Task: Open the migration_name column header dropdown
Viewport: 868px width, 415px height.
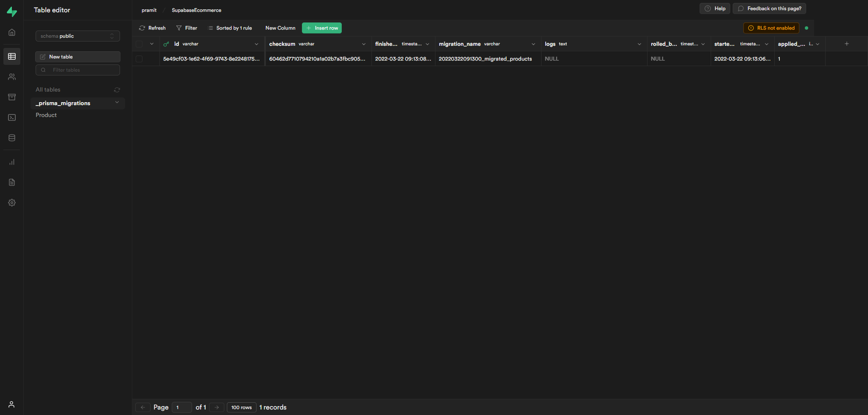Action: point(533,44)
